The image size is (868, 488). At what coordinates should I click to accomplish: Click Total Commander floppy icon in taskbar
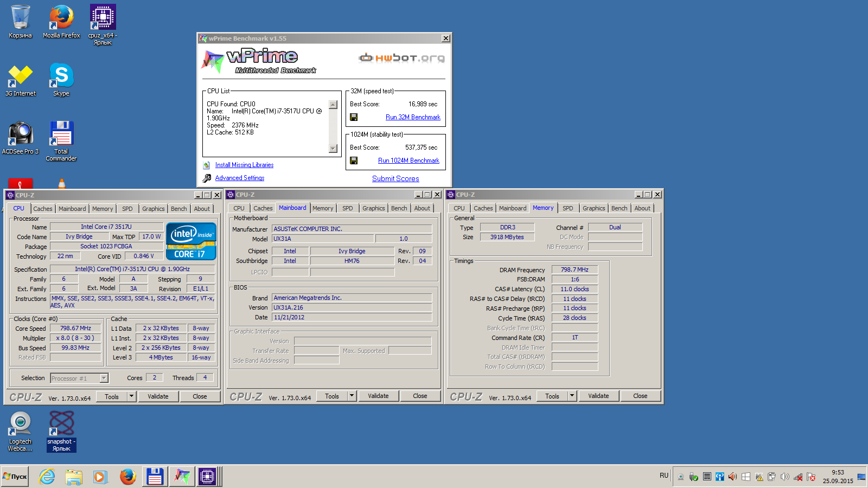(155, 477)
